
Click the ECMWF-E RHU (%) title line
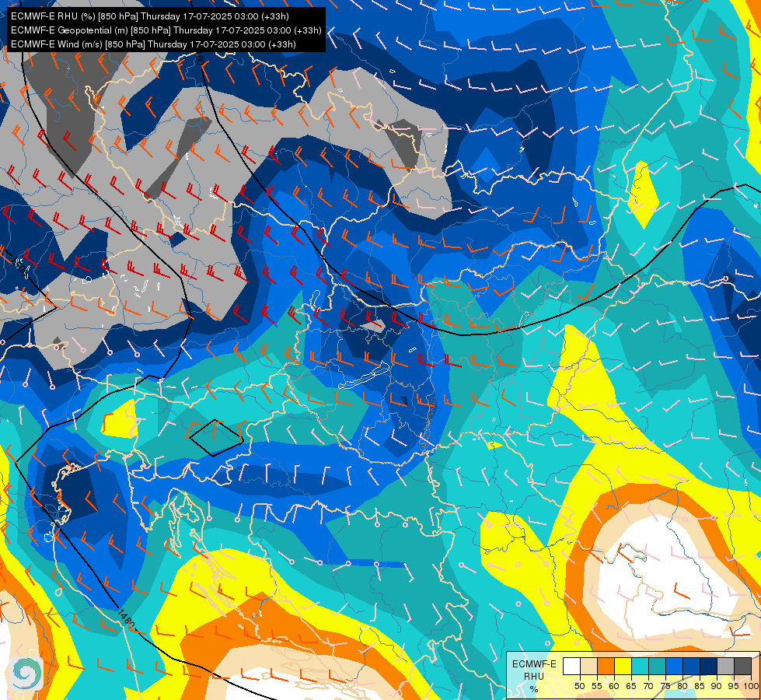150,16
